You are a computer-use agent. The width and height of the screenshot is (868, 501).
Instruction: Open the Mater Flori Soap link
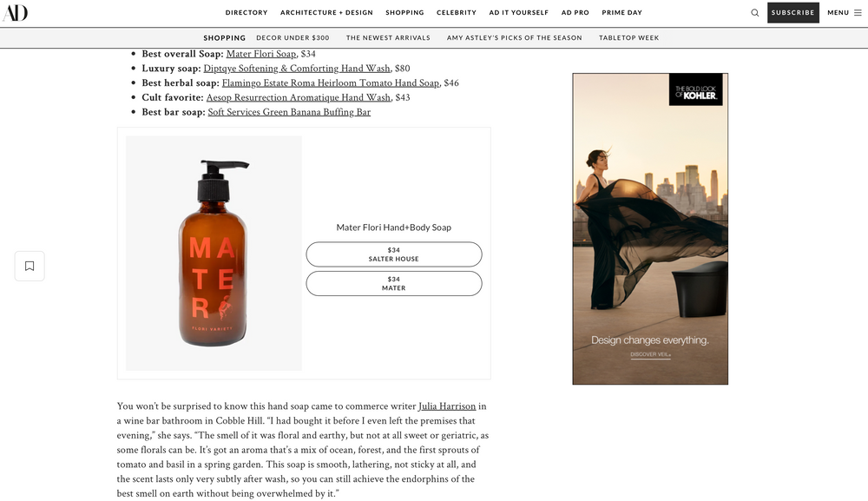(260, 54)
